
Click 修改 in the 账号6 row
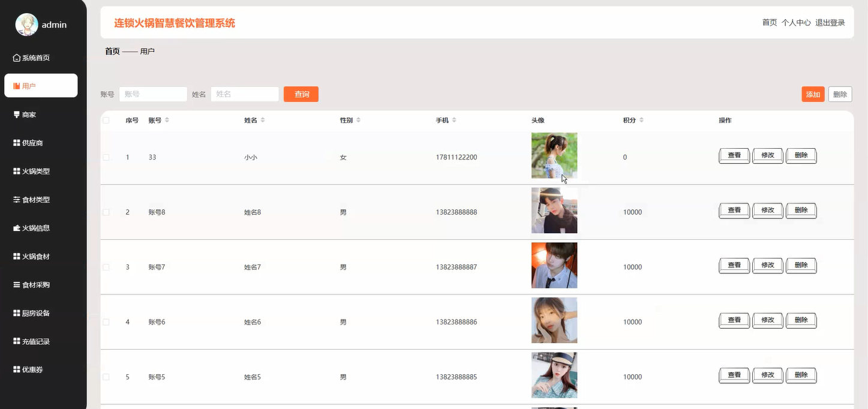click(768, 321)
